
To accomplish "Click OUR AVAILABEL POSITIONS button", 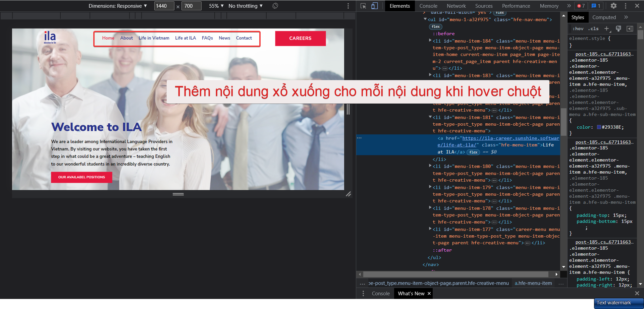I will coord(82,177).
